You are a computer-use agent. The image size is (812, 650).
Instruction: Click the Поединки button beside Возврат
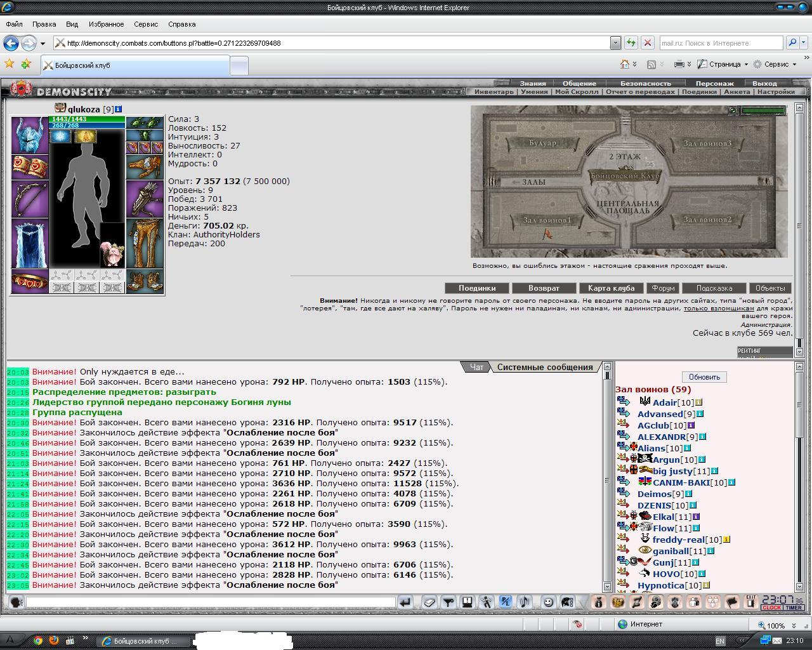pyautogui.click(x=477, y=288)
